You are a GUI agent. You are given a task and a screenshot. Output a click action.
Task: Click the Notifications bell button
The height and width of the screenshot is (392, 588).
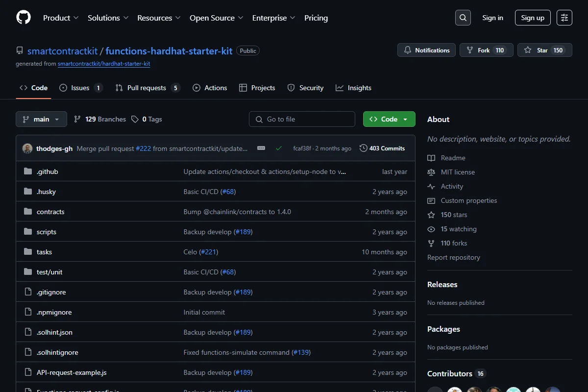point(426,50)
